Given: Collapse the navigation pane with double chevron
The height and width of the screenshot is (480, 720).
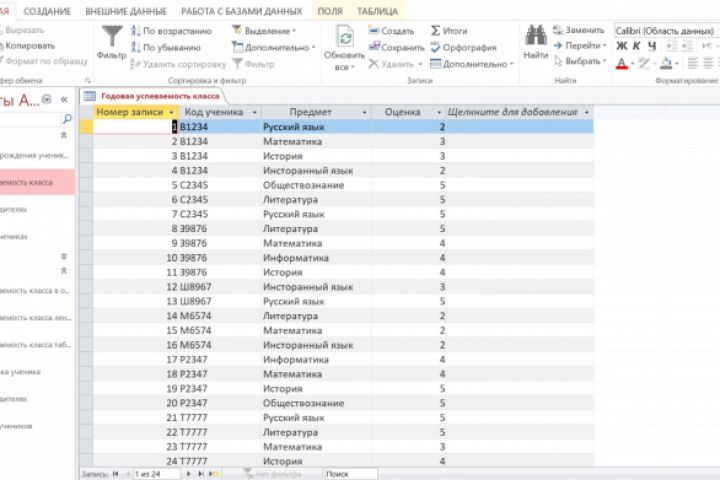Looking at the screenshot, I should [x=64, y=99].
